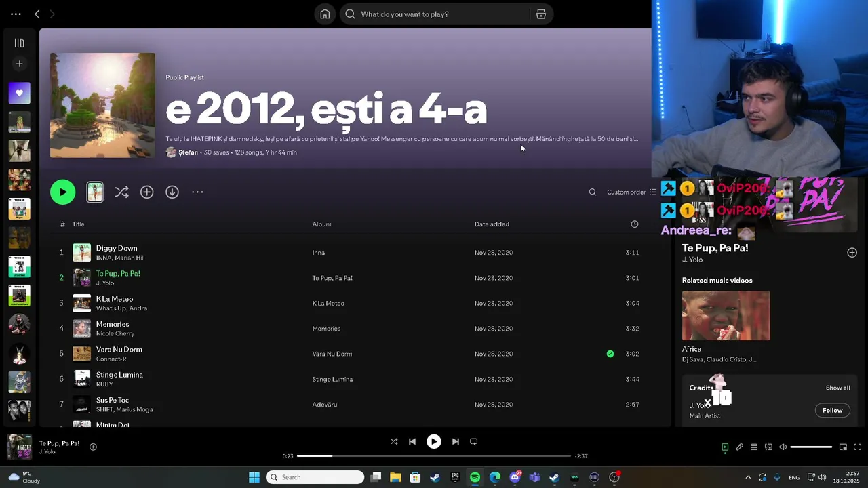The image size is (868, 488).
Task: Add current song to Liked Songs in player bar
Action: (x=93, y=447)
